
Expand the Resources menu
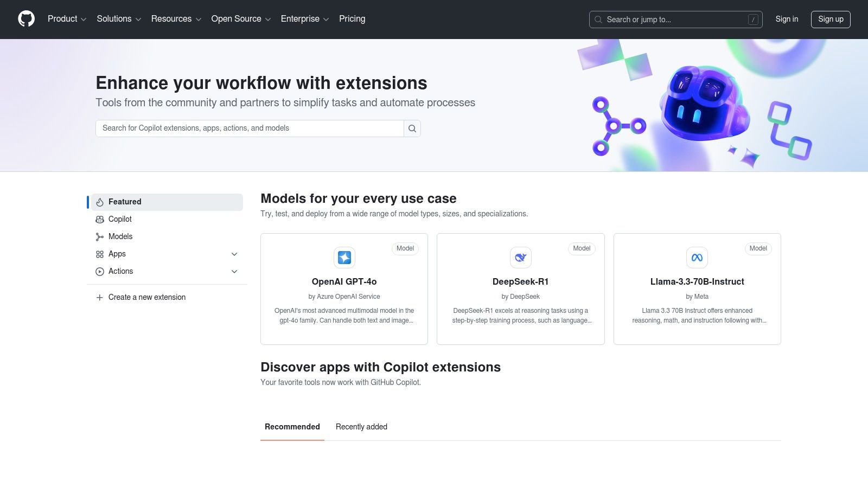tap(176, 19)
